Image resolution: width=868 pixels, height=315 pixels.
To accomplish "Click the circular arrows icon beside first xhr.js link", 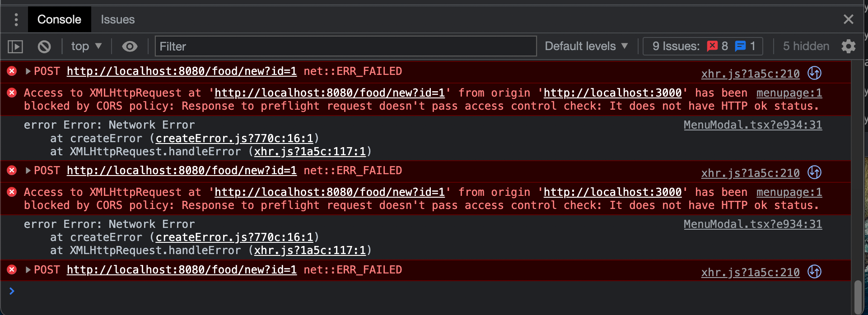I will click(x=815, y=73).
